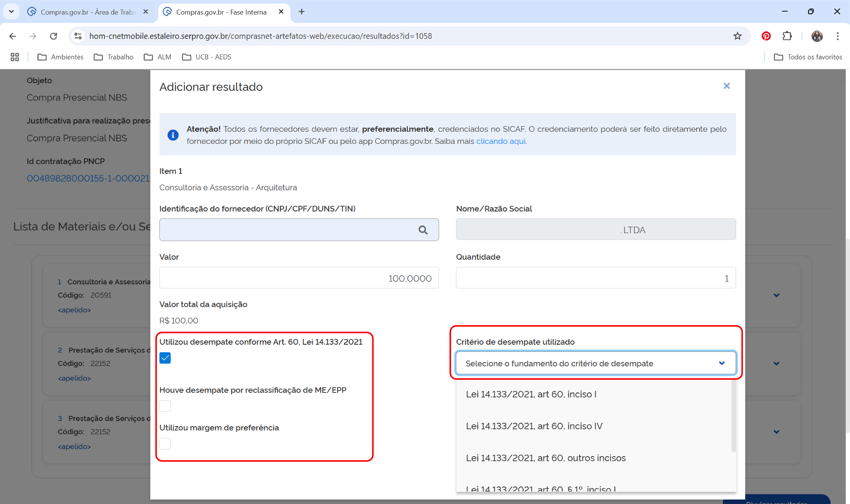850x504 pixels.
Task: Expand item 3 Prestação de Serviços chevron
Action: coord(776,432)
